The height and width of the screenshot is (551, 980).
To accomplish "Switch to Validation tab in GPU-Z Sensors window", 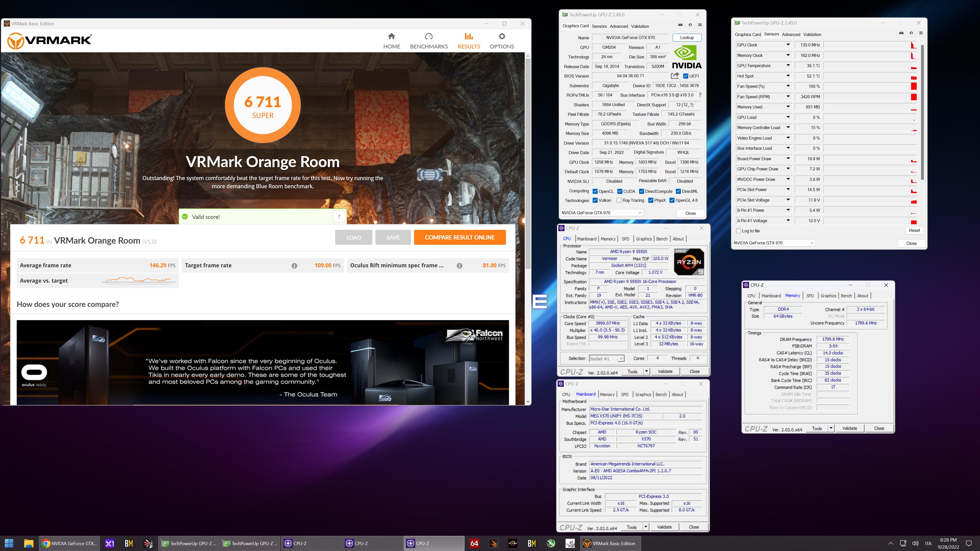I will pos(812,34).
